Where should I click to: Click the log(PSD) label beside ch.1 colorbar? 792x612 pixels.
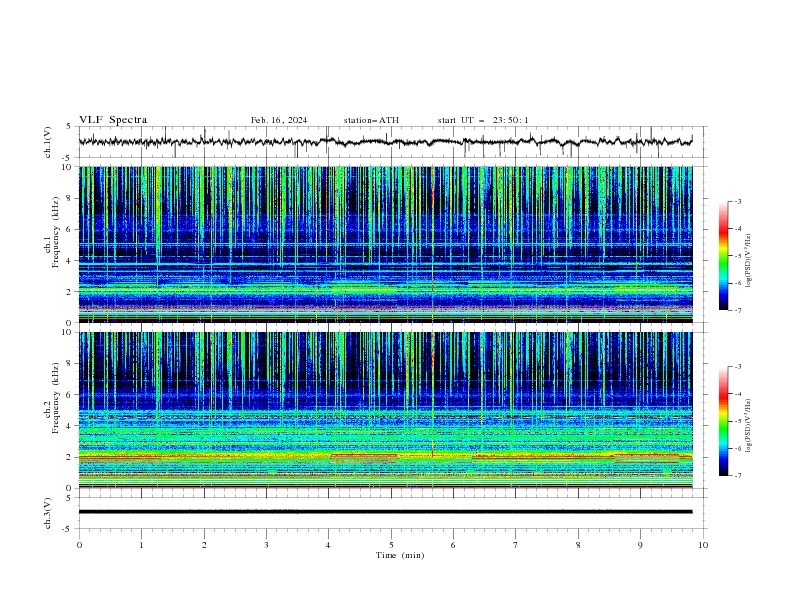pos(749,261)
